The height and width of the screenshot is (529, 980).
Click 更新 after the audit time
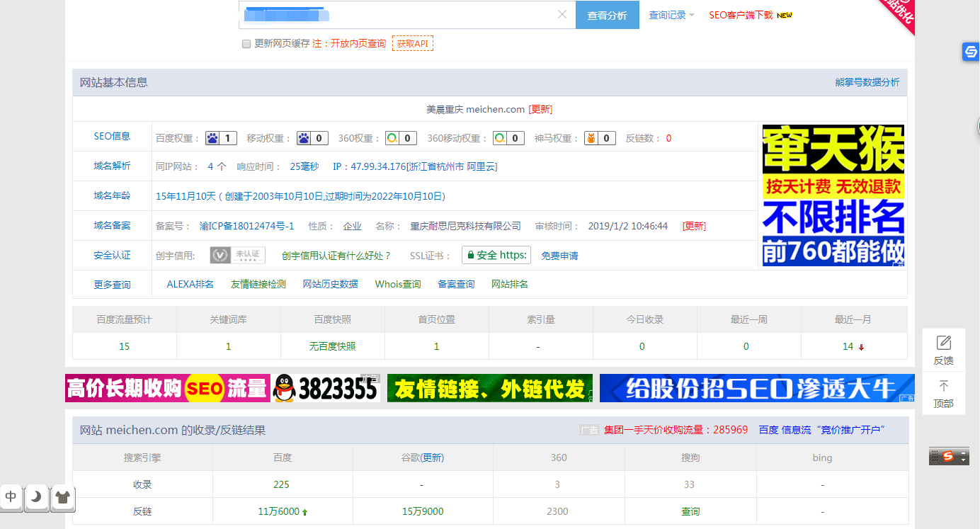[694, 226]
